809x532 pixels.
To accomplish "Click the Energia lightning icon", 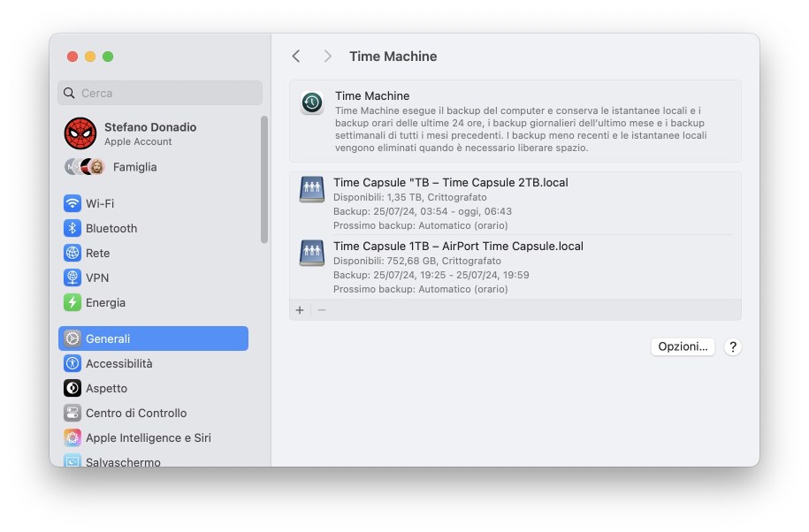I will [73, 302].
